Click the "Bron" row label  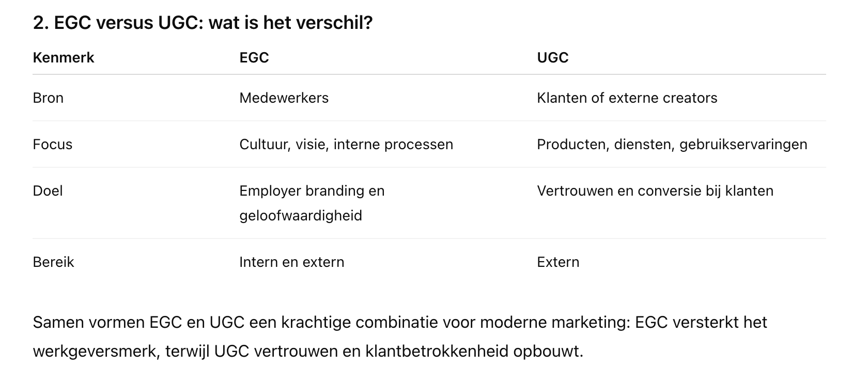48,98
